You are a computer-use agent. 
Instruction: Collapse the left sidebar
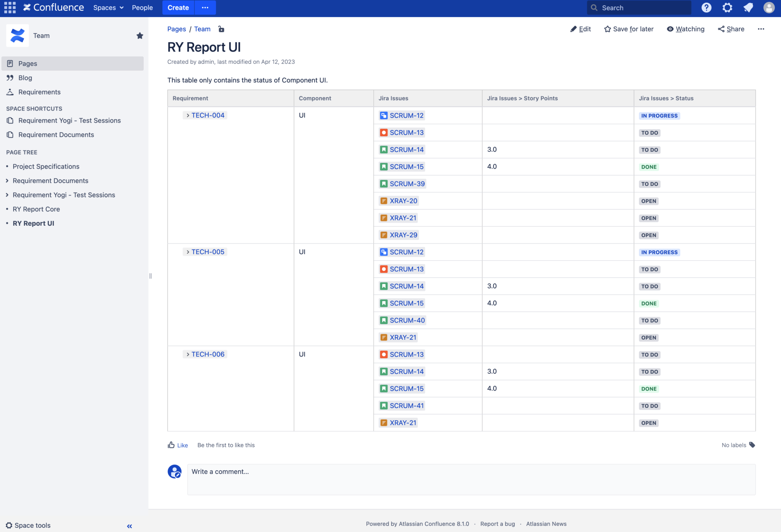click(129, 526)
